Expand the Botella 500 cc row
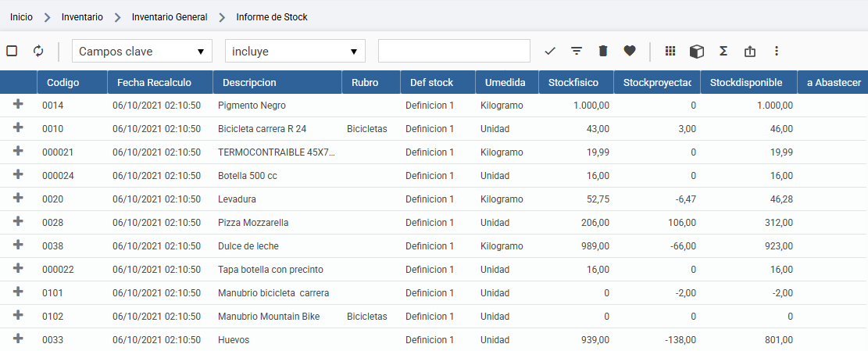 click(x=18, y=174)
